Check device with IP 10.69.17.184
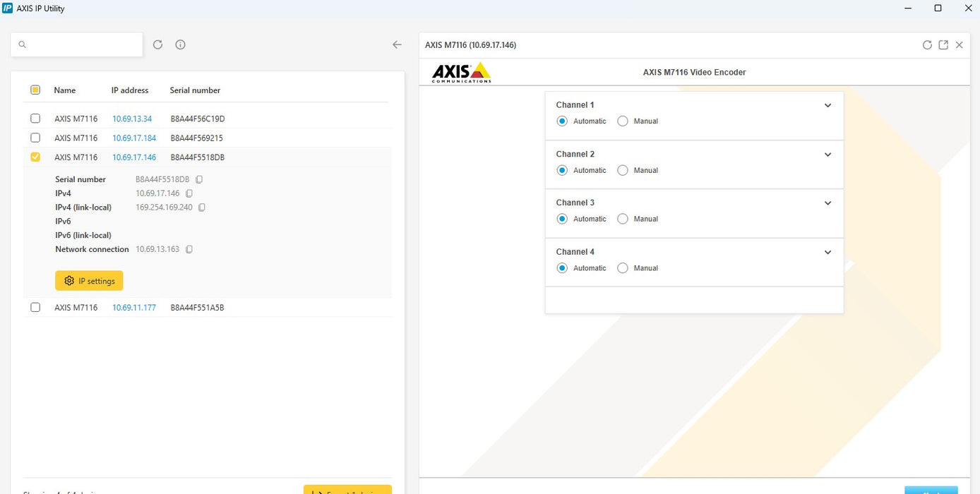The height and width of the screenshot is (494, 980). [35, 138]
